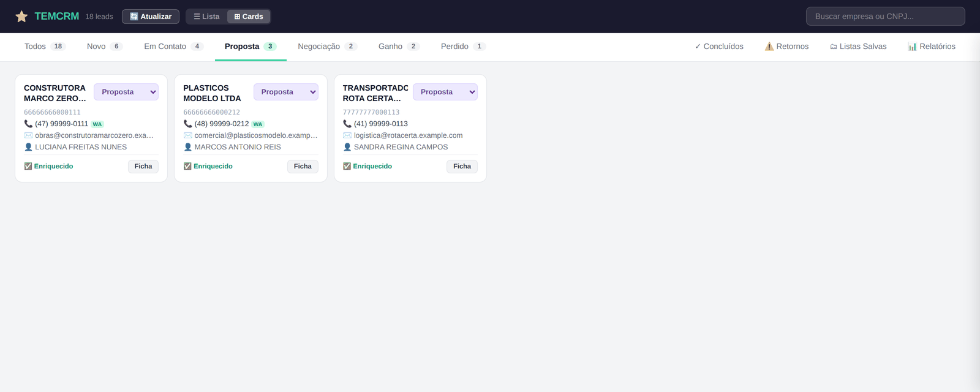Click the phone icon on PLASTICOS MODELO card
The image size is (980, 392).
pos(188,124)
